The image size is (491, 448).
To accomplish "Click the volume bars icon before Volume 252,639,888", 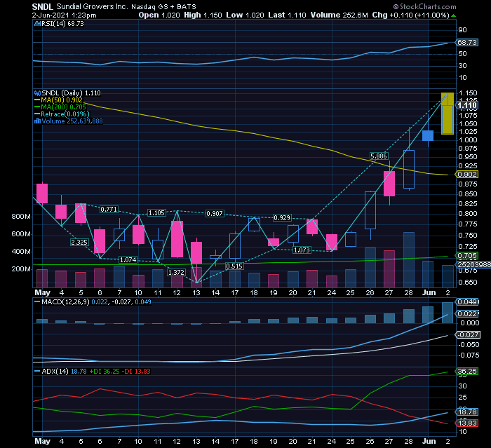I will (37, 121).
